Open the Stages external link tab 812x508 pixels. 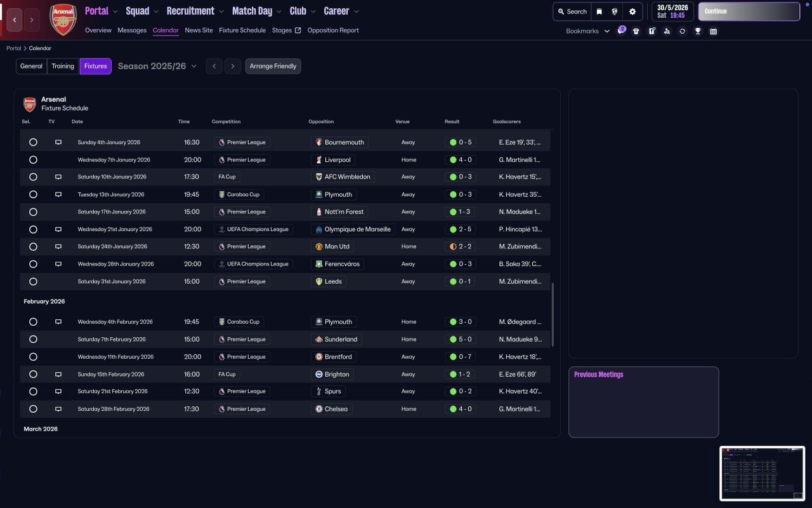tap(287, 30)
